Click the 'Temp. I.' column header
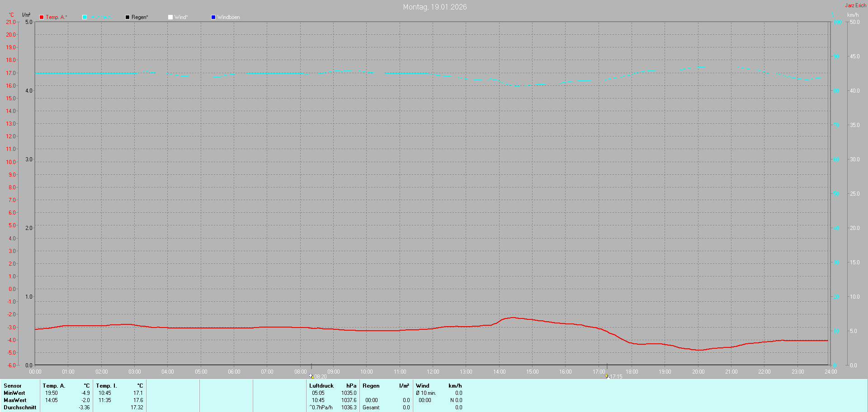Viewport: 868px width, 412px height. point(106,386)
